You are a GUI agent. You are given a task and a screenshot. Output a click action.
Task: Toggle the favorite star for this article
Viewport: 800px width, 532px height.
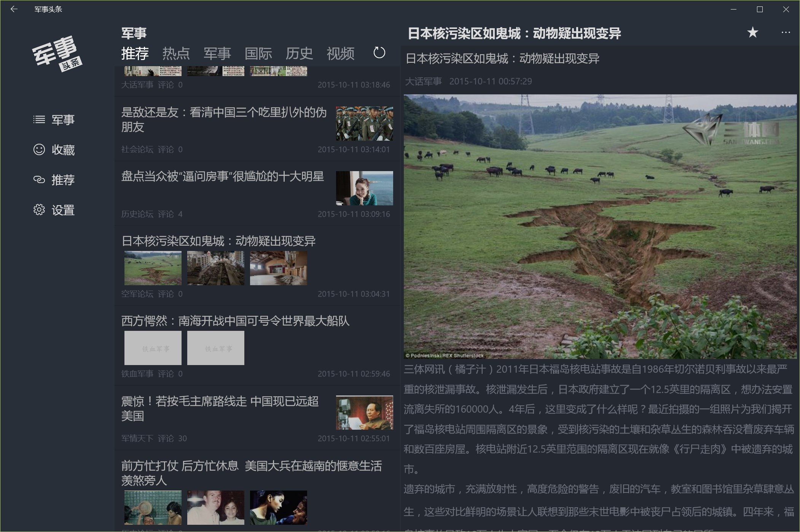pos(752,33)
